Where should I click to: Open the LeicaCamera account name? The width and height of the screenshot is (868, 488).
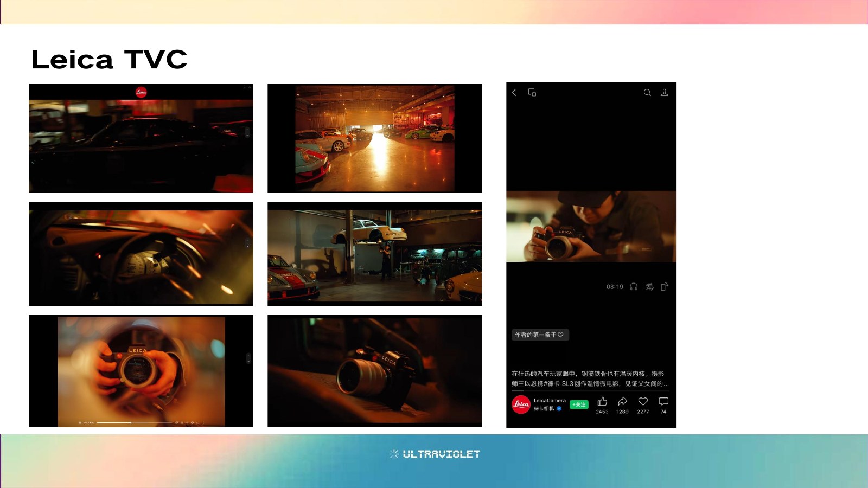(550, 401)
